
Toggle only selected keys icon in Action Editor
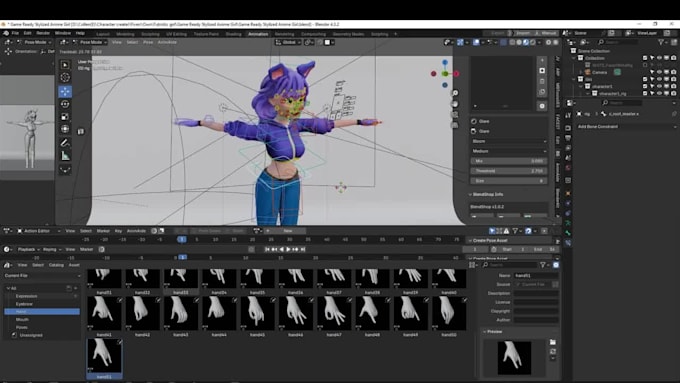coord(492,231)
